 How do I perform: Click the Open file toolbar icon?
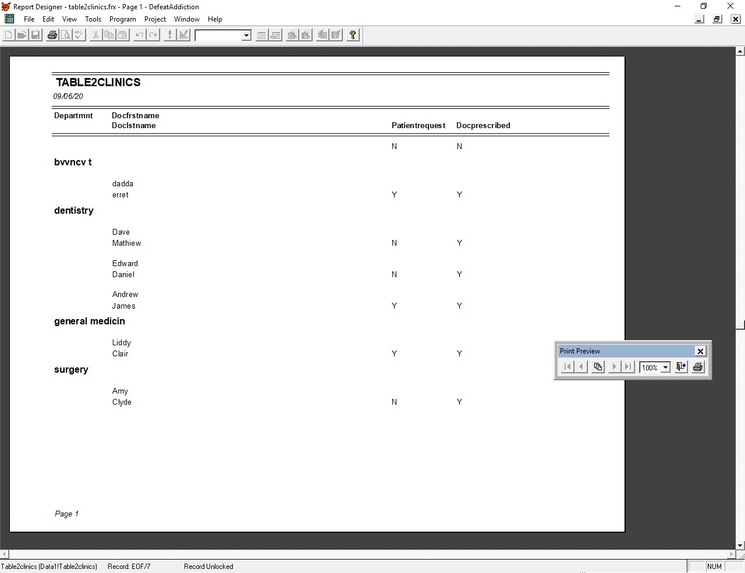[x=22, y=35]
